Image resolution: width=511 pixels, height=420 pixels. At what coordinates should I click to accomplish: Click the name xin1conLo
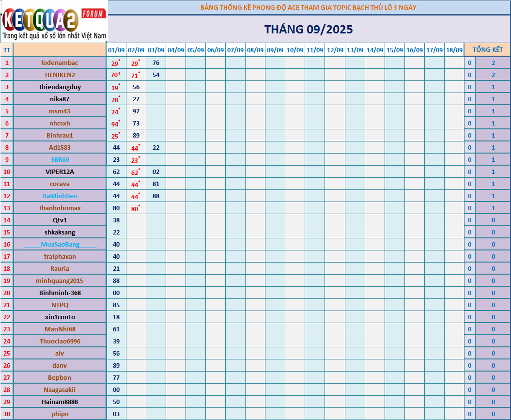click(60, 317)
